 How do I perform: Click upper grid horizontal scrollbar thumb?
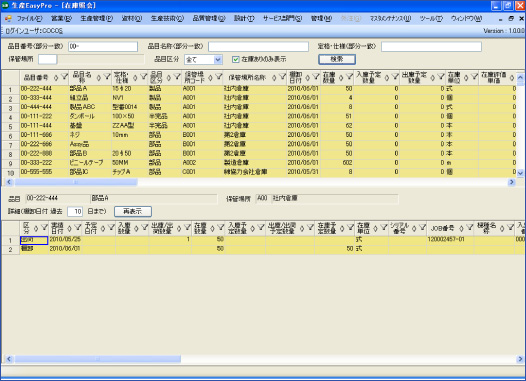point(76,182)
